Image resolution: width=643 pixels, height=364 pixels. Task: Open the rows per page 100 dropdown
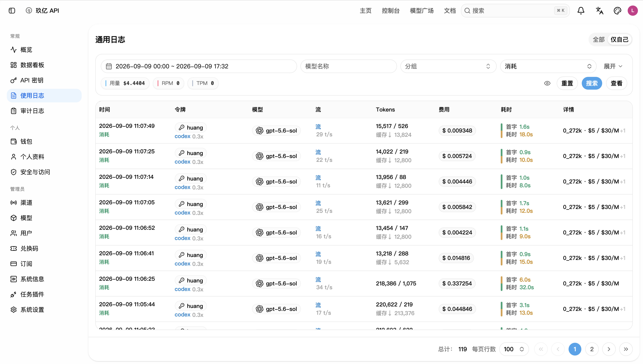tap(514, 349)
